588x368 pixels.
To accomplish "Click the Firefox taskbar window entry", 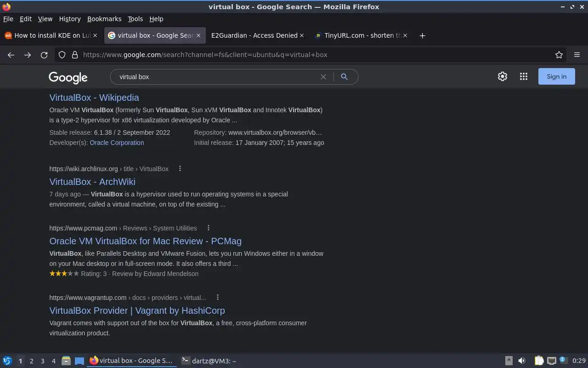I will [x=132, y=361].
